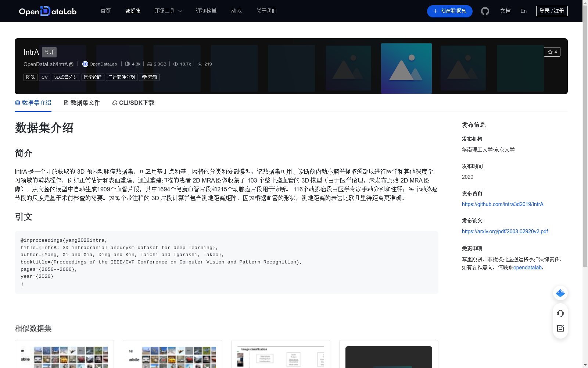The width and height of the screenshot is (588, 368).
Task: Click the 医学诊断 tag
Action: pyautogui.click(x=93, y=77)
